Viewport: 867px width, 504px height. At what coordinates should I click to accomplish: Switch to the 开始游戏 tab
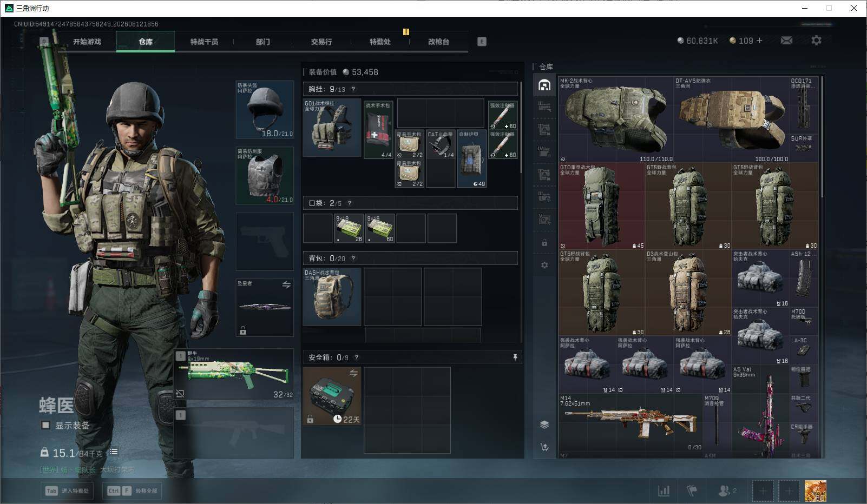[x=87, y=42]
